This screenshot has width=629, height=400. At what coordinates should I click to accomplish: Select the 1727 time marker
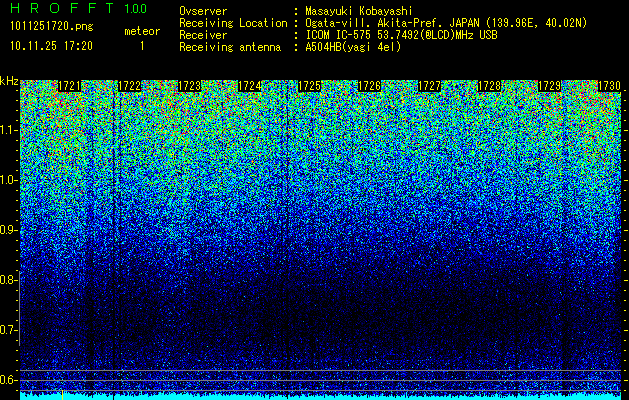[429, 86]
